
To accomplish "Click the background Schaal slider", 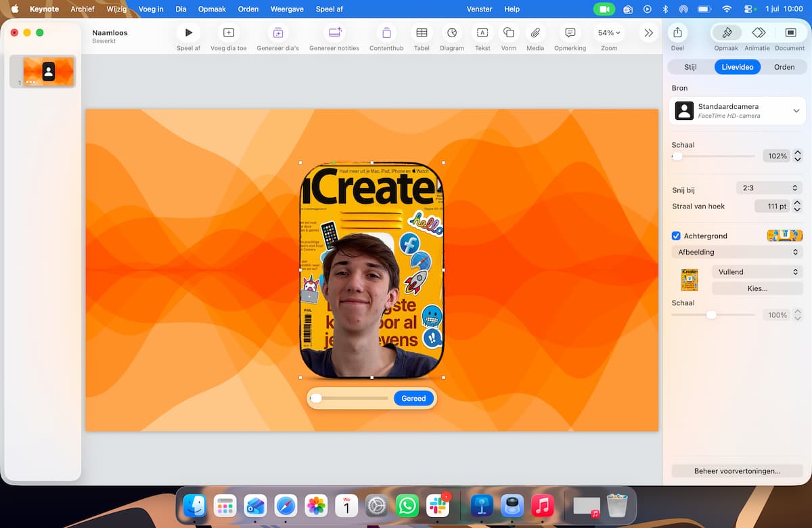I will (x=713, y=315).
